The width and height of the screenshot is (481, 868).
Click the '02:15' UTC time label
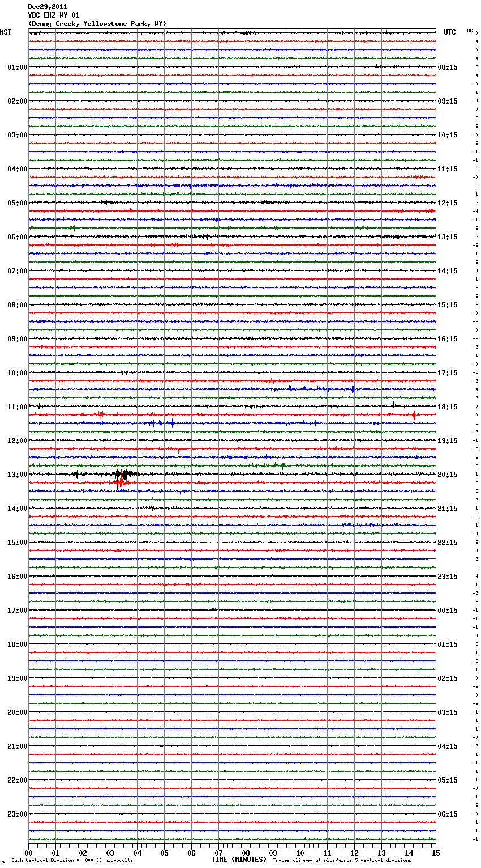tap(448, 678)
